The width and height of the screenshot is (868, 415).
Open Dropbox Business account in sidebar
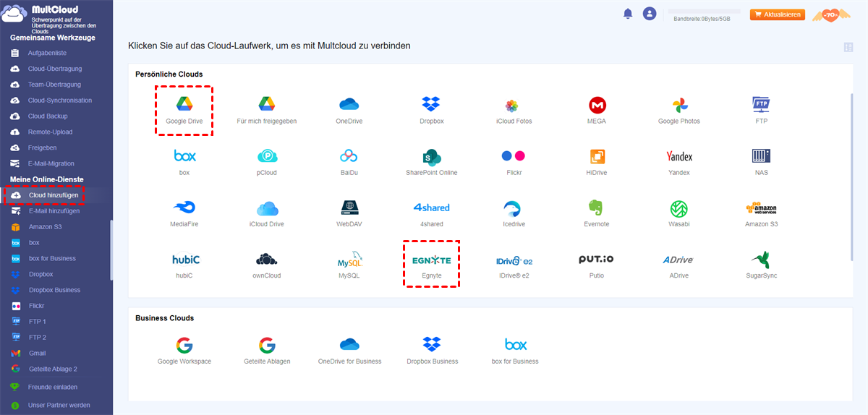coord(55,290)
